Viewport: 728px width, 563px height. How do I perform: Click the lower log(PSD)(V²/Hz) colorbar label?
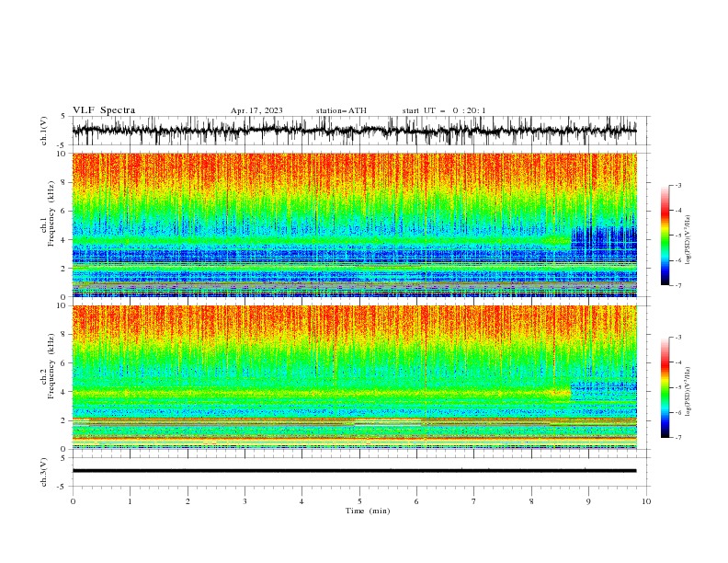(x=688, y=392)
